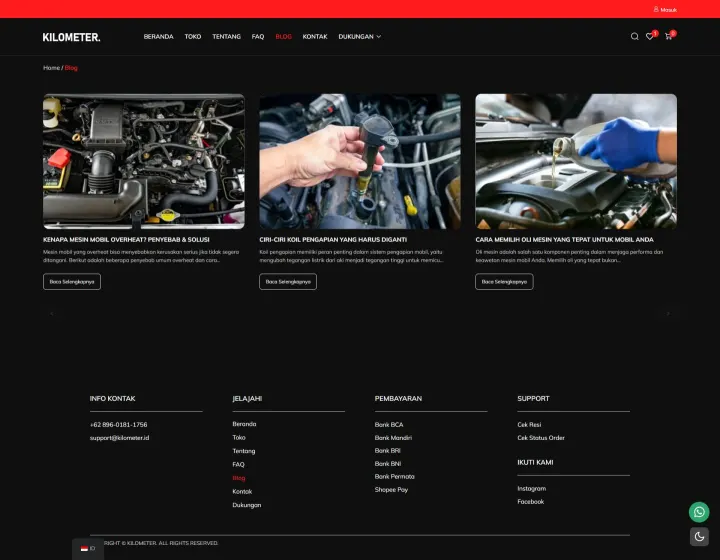Click title Cara Memilih Oli Mesin
The height and width of the screenshot is (560, 720).
point(564,240)
